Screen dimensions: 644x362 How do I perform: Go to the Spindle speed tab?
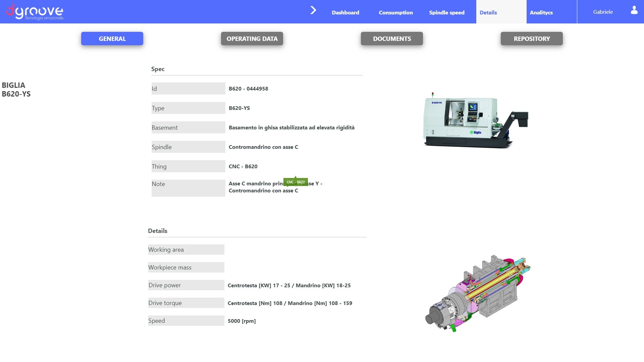(447, 12)
